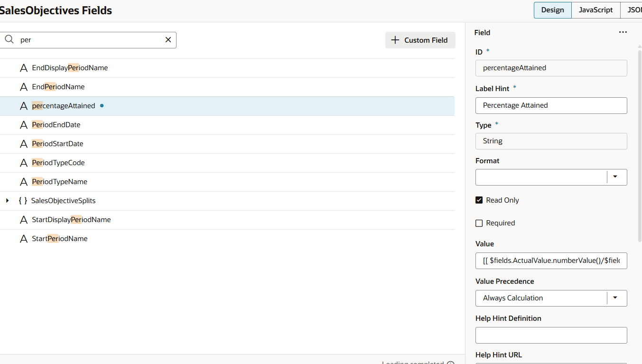Click the Type field showing String
642x364 pixels.
[x=551, y=141]
